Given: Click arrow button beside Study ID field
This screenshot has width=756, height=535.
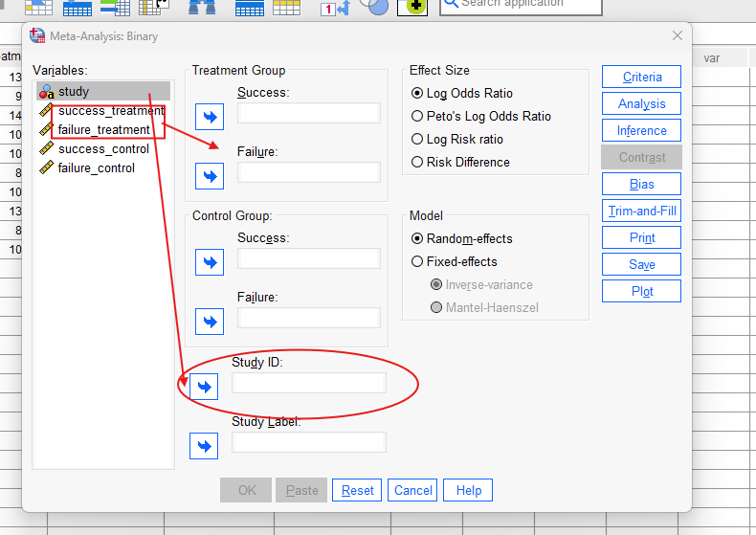Looking at the screenshot, I should (204, 386).
